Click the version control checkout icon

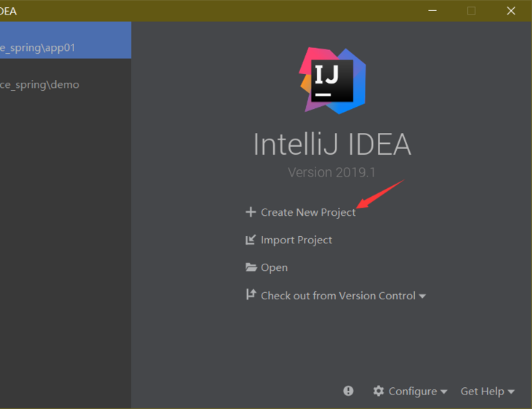[x=251, y=295]
